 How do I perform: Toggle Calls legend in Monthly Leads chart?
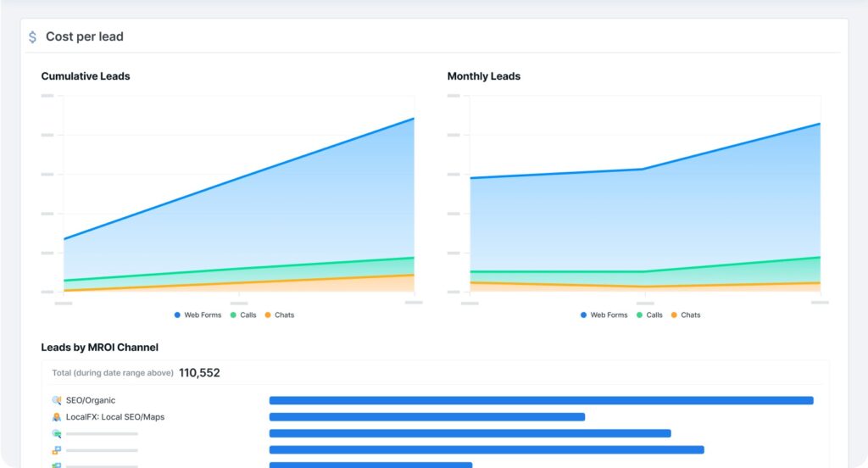pyautogui.click(x=649, y=315)
